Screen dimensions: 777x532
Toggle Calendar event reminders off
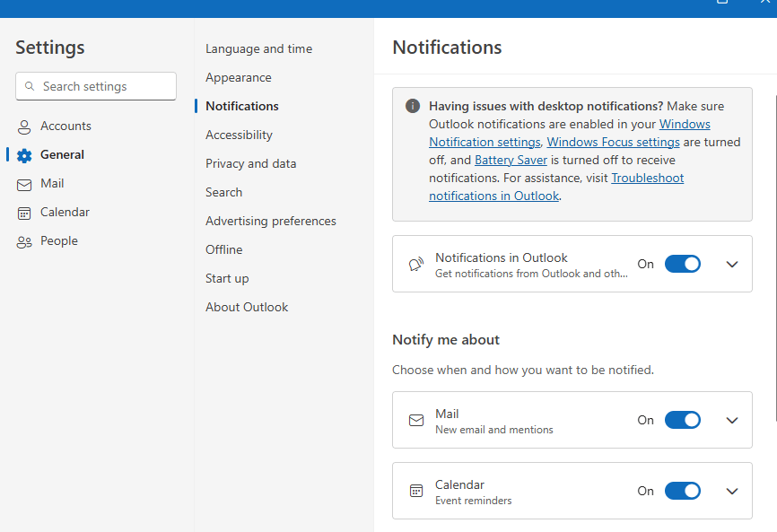pos(683,491)
